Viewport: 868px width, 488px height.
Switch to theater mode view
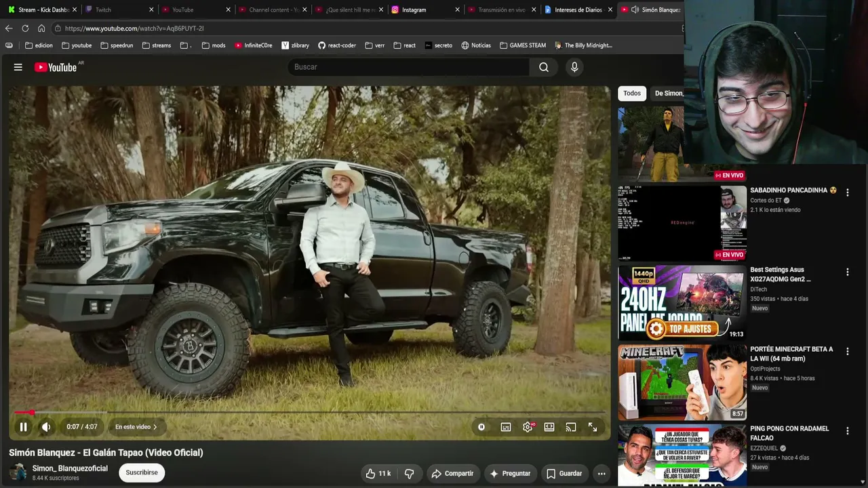(549, 427)
